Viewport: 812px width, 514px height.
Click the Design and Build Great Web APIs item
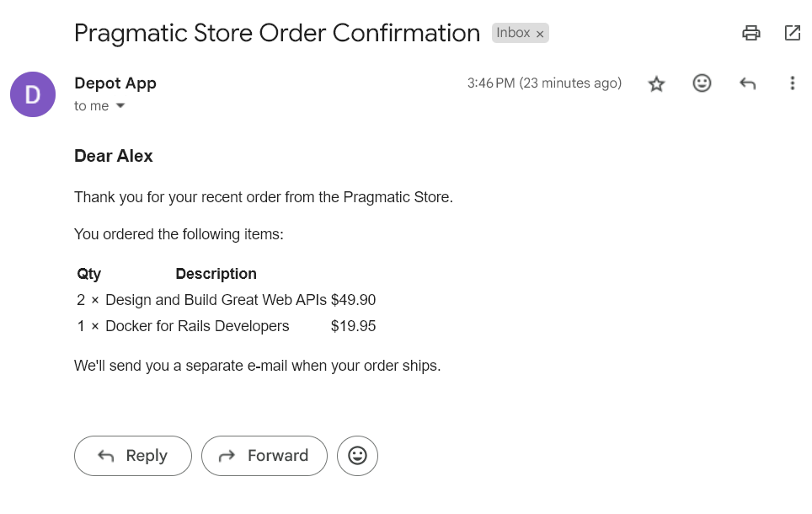point(216,300)
